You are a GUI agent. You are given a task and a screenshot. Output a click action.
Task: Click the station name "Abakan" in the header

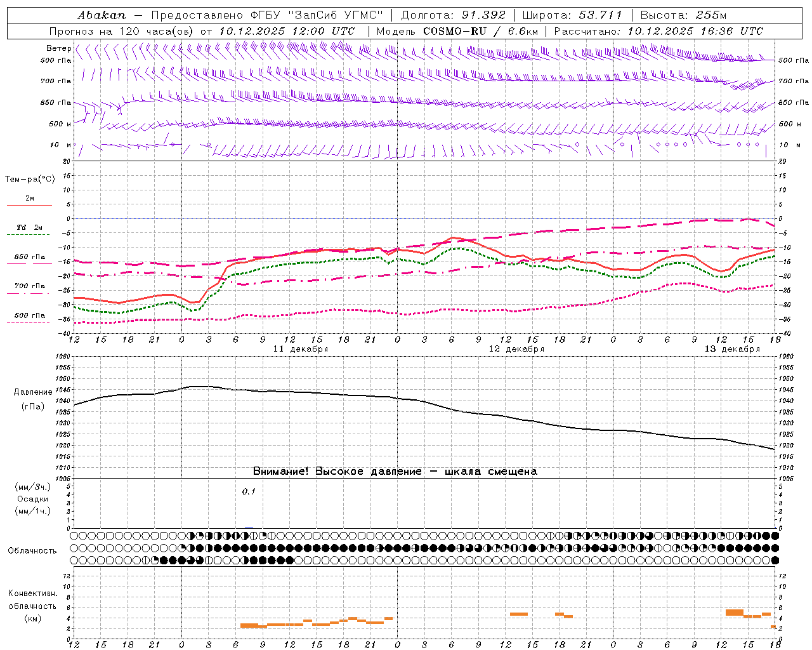click(x=101, y=15)
